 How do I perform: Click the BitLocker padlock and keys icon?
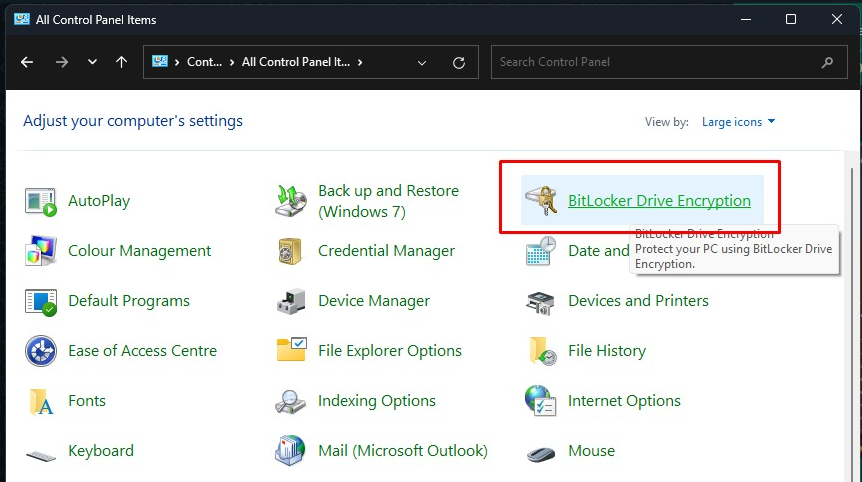click(541, 201)
